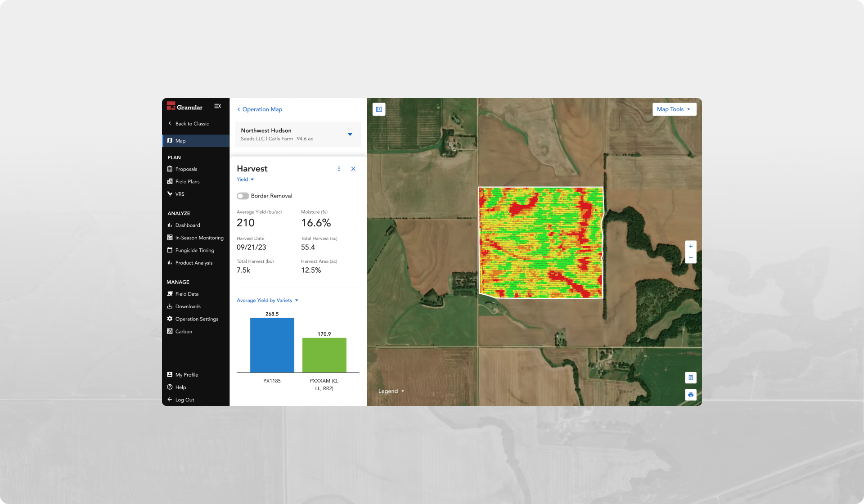The width and height of the screenshot is (864, 504).
Task: Expand the Northwest Hudson field selector
Action: pyautogui.click(x=350, y=134)
